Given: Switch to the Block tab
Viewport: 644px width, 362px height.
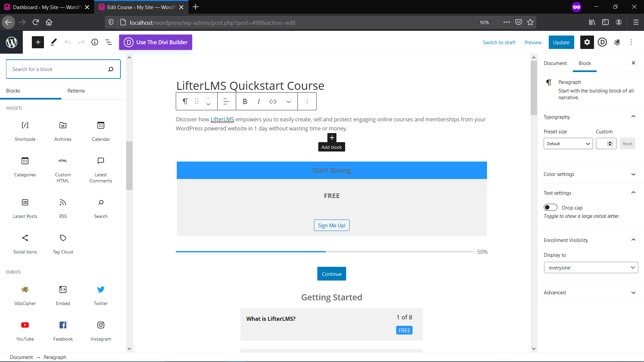Looking at the screenshot, I should click(585, 63).
